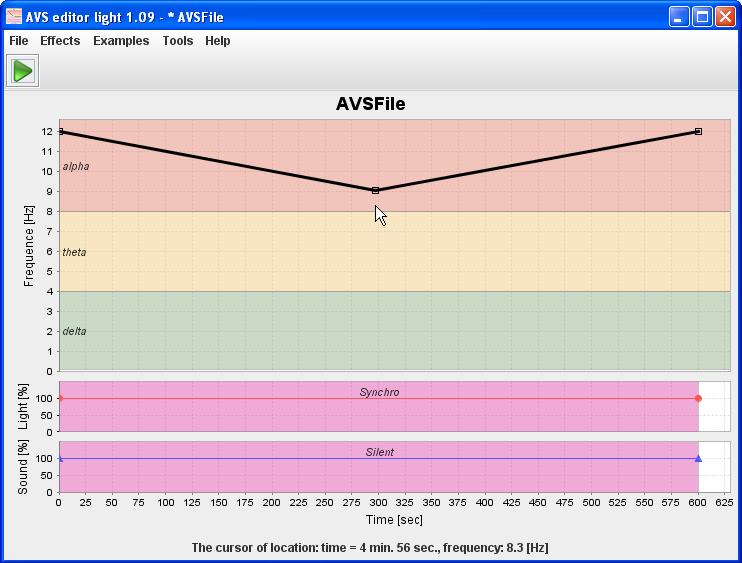742x563 pixels.
Task: Click the AVSFile chart title
Action: pos(370,104)
